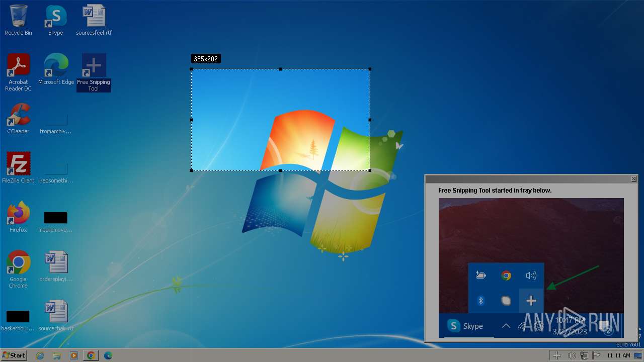This screenshot has height=362, width=644.
Task: Open the Start menu
Action: (14, 355)
